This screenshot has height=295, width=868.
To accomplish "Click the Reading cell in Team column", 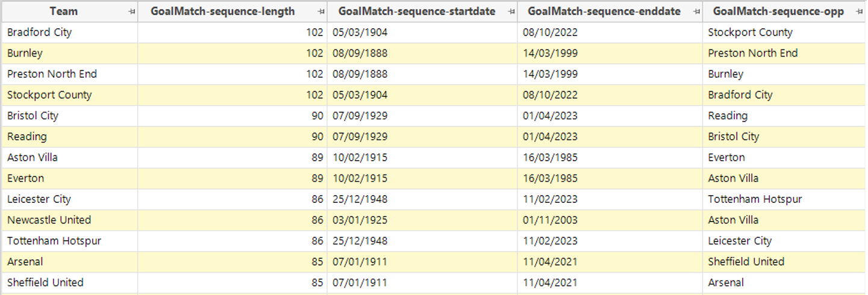I will 27,137.
